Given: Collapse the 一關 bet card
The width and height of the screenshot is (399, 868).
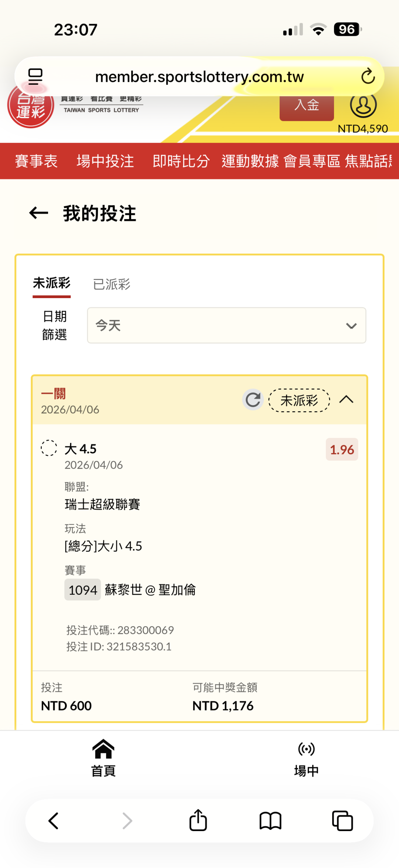Looking at the screenshot, I should click(347, 400).
